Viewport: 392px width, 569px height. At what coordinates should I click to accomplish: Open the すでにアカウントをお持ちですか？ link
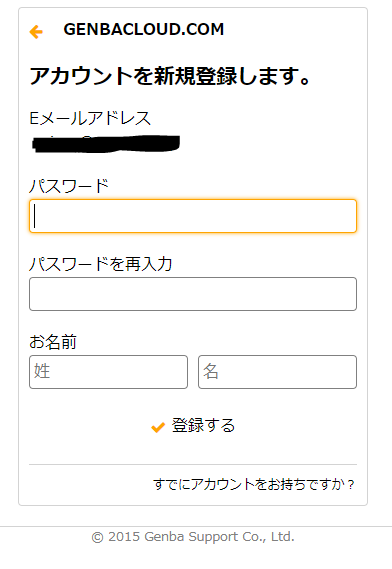[254, 484]
